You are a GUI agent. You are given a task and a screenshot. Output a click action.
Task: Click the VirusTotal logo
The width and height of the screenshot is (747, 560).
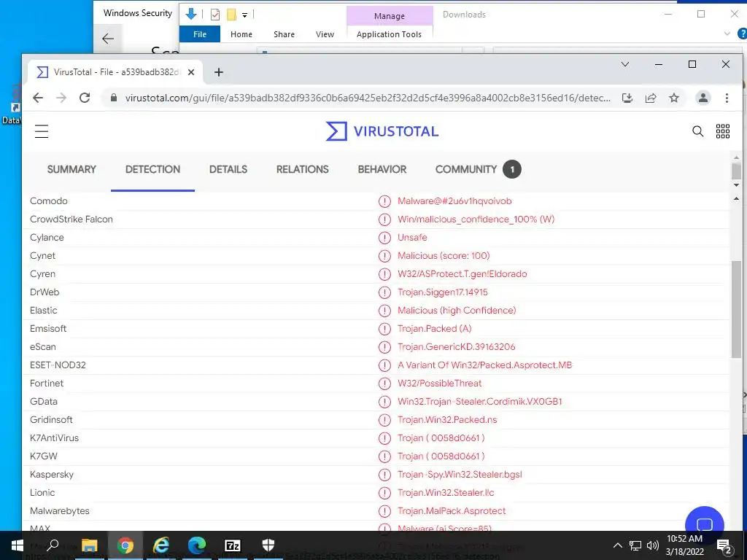(382, 131)
